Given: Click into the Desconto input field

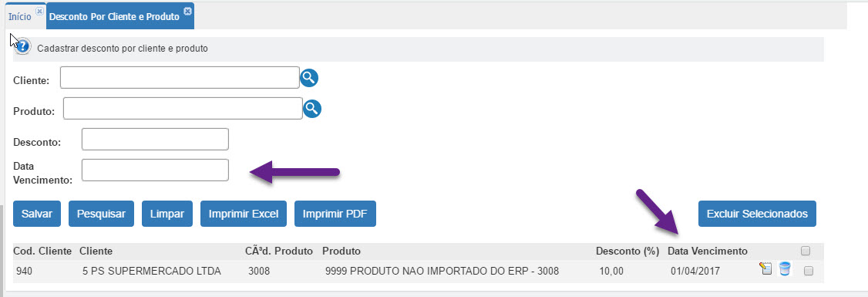Looking at the screenshot, I should pyautogui.click(x=155, y=139).
